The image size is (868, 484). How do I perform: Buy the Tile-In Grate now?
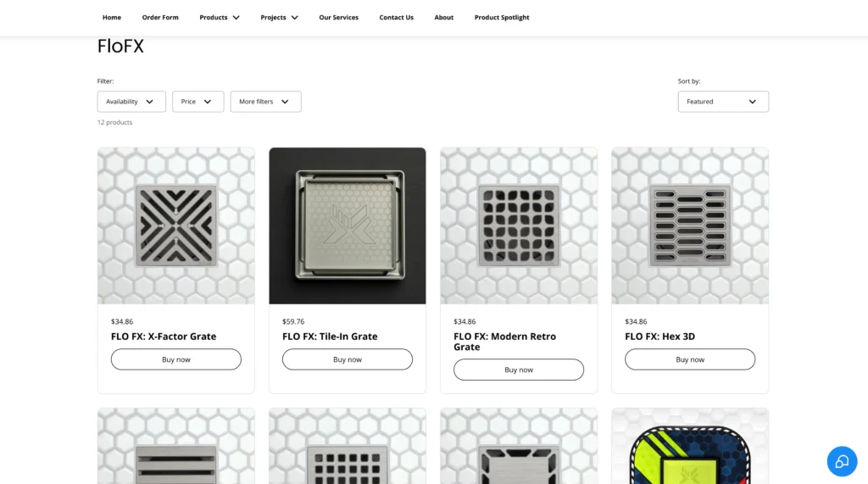347,359
